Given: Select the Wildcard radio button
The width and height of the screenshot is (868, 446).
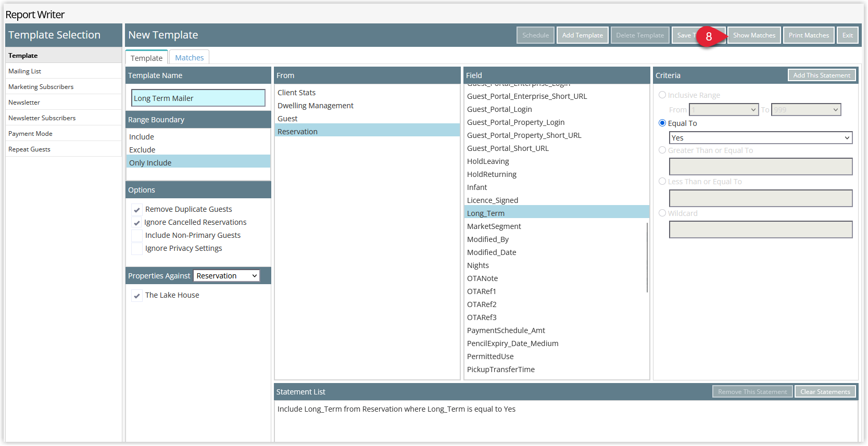Looking at the screenshot, I should pyautogui.click(x=662, y=213).
